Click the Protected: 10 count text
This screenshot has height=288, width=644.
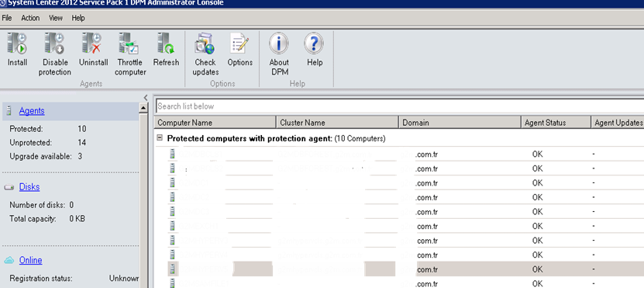click(x=47, y=129)
